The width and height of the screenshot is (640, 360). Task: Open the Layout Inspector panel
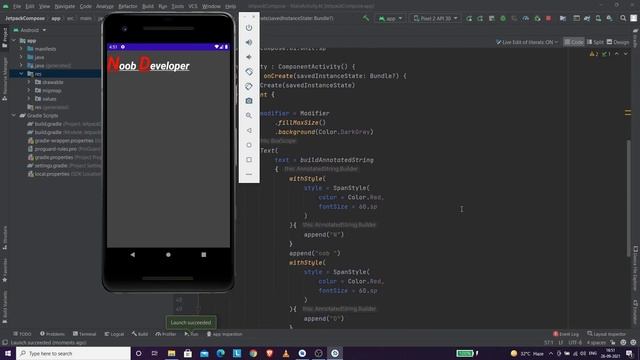[x=606, y=334]
